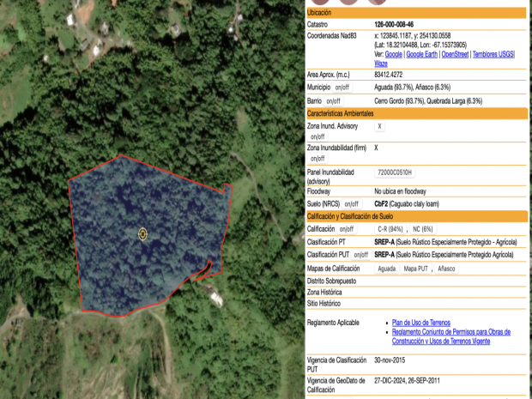The image size is (532, 399).
Task: Open location in Waze
Action: pos(381,63)
